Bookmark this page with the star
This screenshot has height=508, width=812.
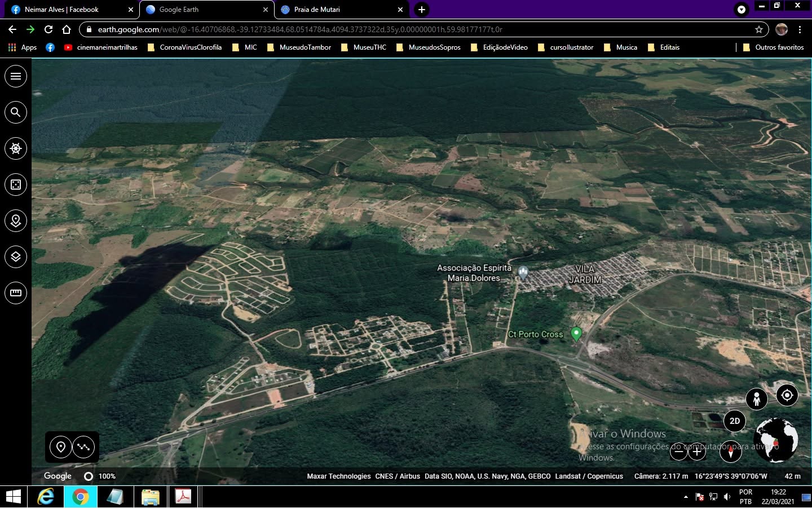point(759,29)
